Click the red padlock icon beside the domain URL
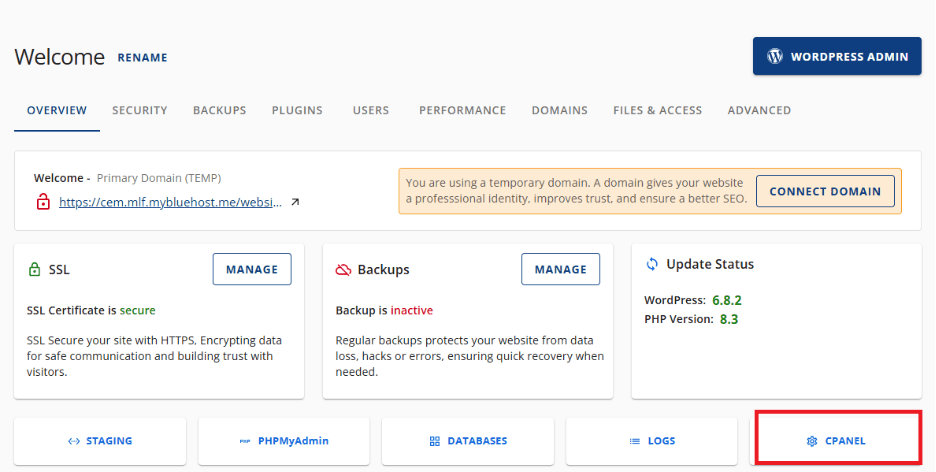Screen dimensions: 936x472 click(43, 202)
